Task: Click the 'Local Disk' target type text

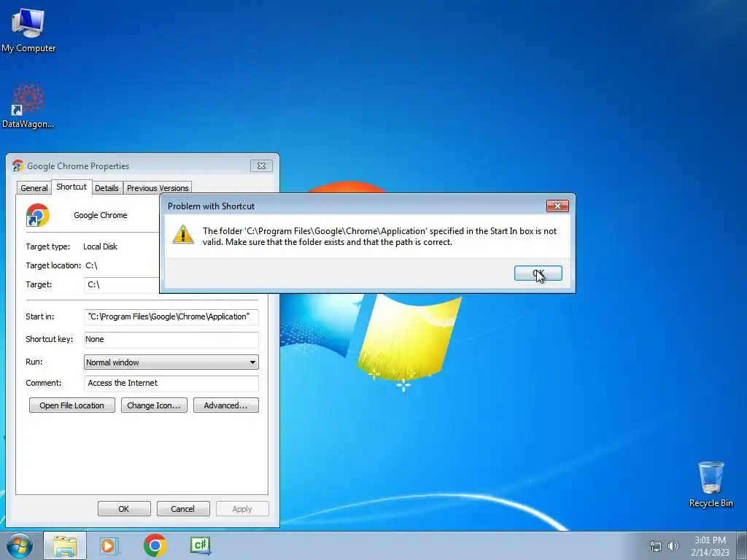Action: coord(100,246)
